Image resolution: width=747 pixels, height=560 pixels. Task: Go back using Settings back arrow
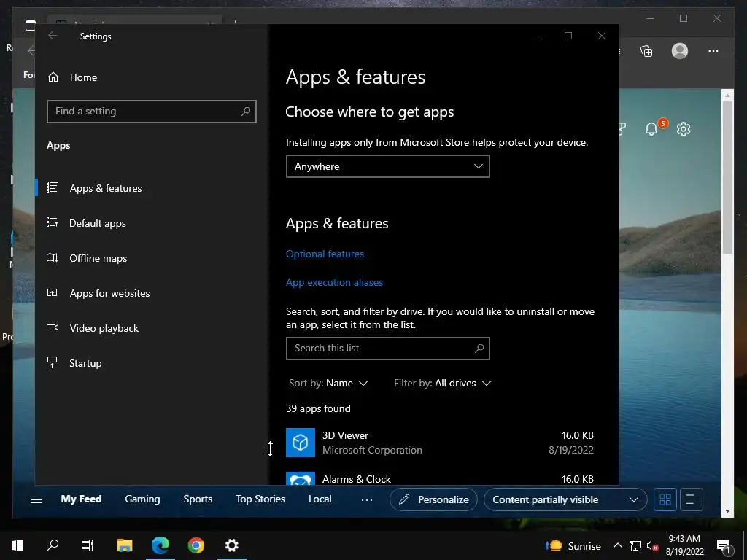pos(53,36)
